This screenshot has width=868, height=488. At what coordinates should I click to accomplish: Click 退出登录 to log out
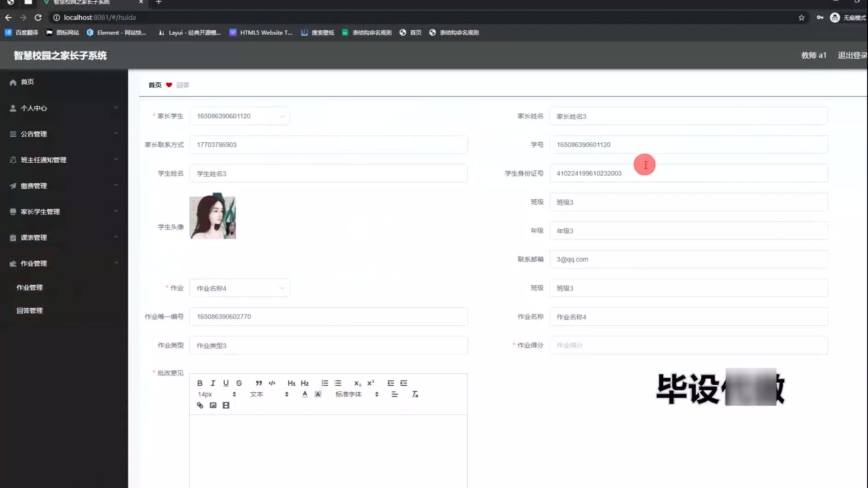[x=852, y=55]
